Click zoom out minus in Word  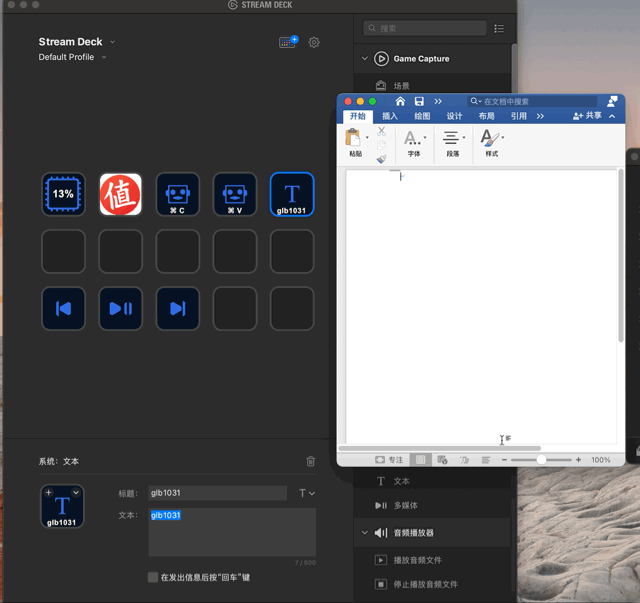(x=504, y=460)
